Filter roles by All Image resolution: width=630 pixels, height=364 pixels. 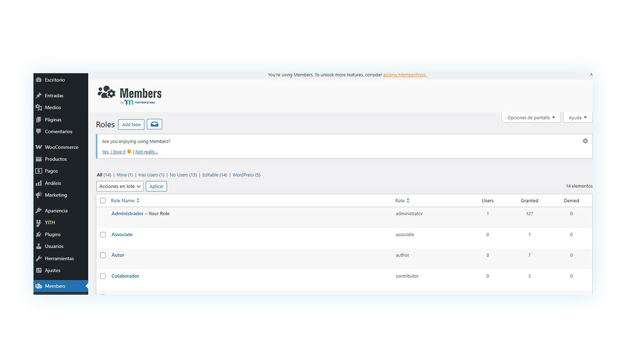(99, 175)
